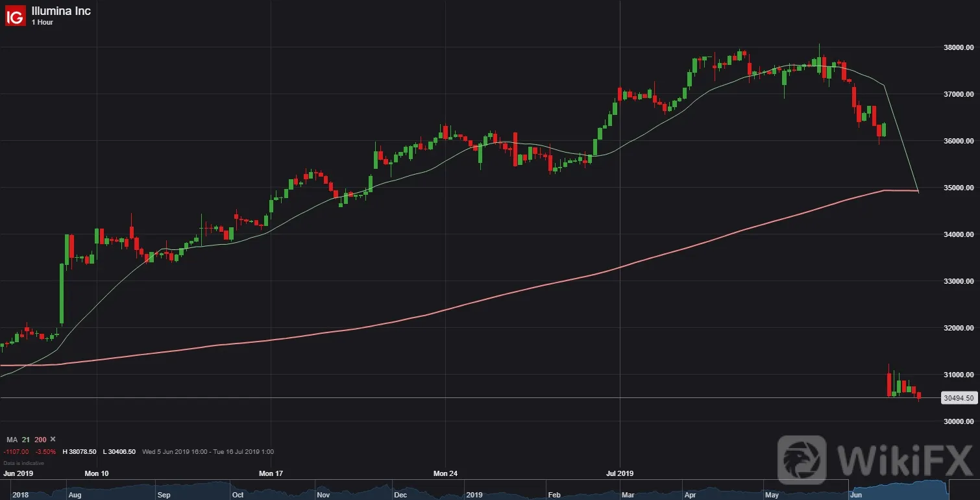
Task: Remove the MA indicator with the × icon
Action: tap(53, 440)
